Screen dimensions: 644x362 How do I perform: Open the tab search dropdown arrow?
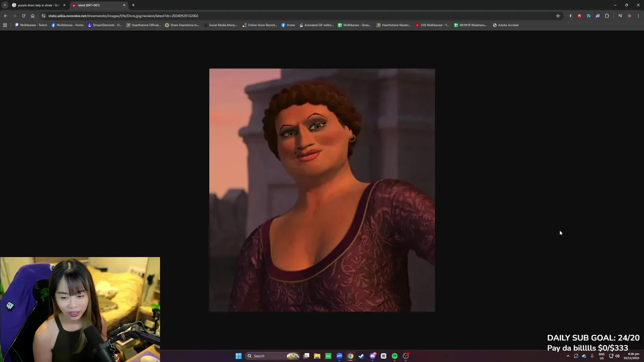(5, 5)
